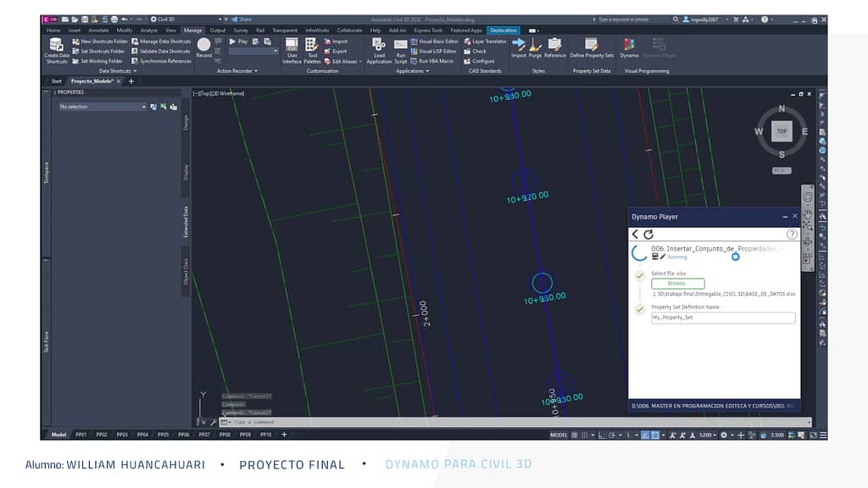The image size is (868, 488).
Task: Click back arrow in Dynamo Player
Action: pyautogui.click(x=636, y=234)
